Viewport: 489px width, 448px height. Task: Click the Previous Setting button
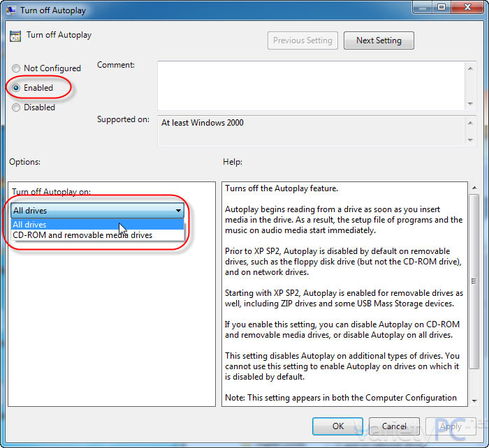302,40
